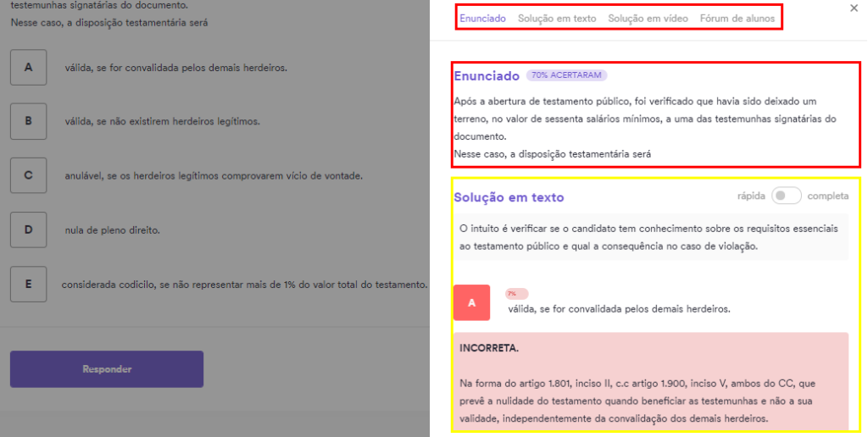Toggle rápida/completa solution switch
868x437 pixels.
[x=787, y=196]
